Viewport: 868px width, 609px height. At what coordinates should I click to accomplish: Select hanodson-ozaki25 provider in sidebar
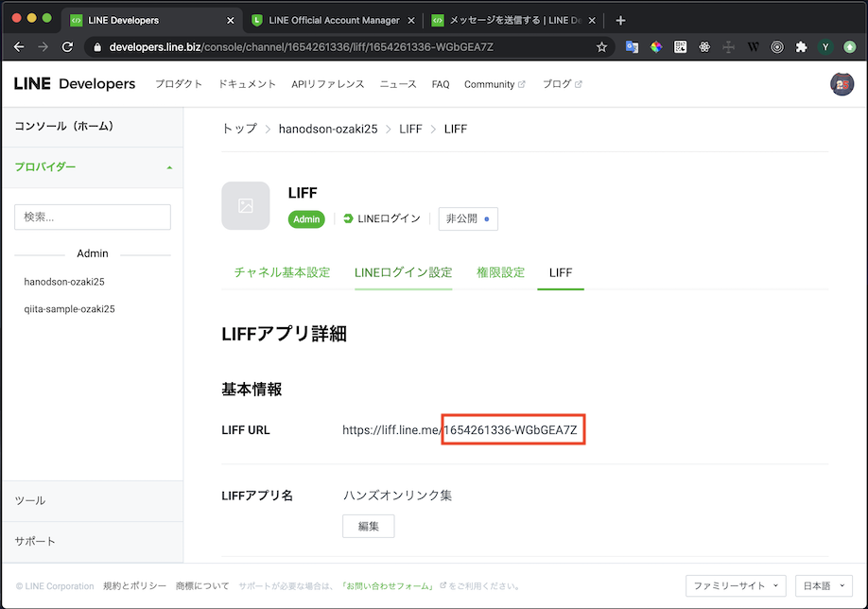click(x=64, y=282)
